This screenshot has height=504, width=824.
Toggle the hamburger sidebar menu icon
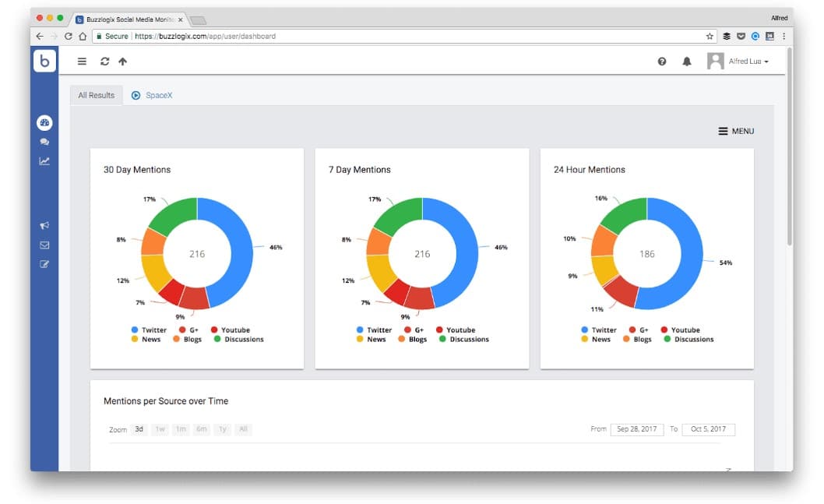click(x=82, y=62)
